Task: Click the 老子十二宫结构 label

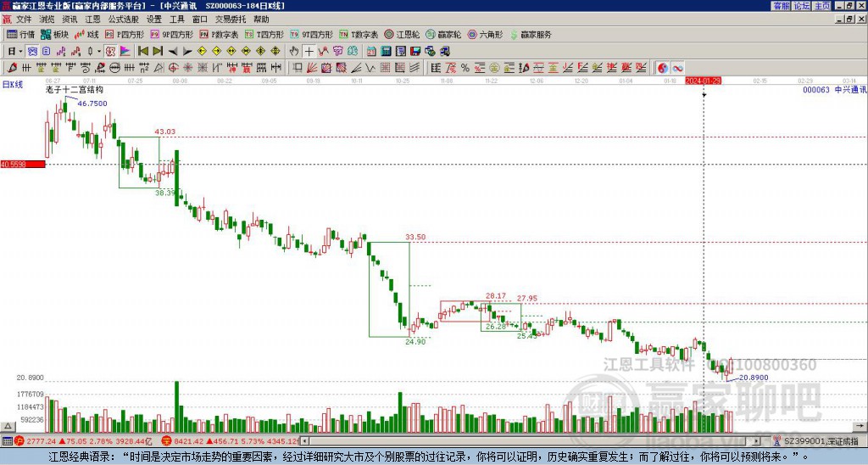Action: pyautogui.click(x=75, y=89)
